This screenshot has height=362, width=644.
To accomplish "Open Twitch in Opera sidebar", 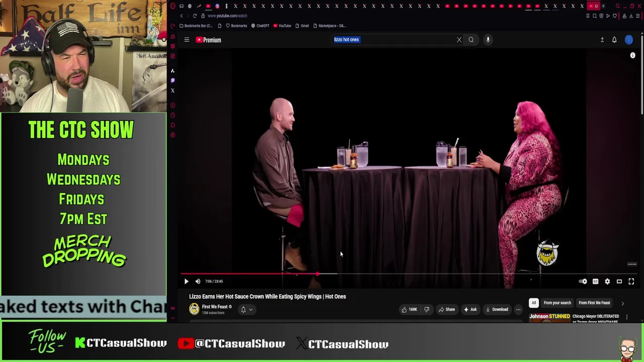I will pos(173,80).
